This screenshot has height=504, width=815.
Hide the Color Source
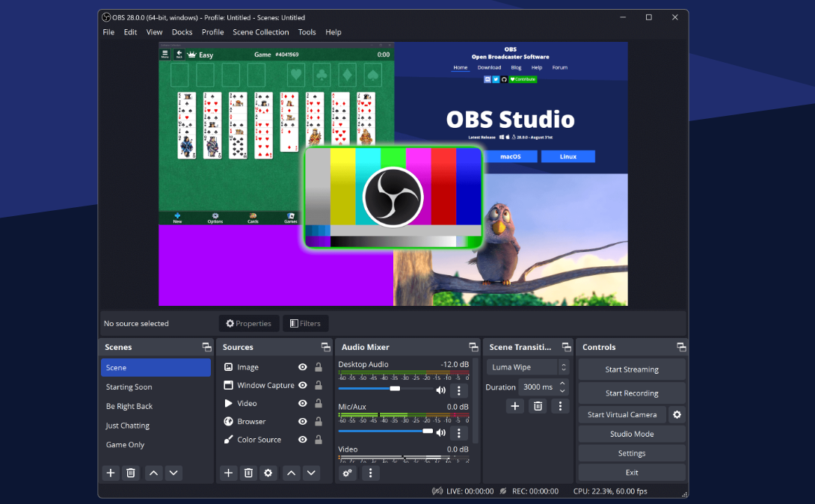coord(303,440)
